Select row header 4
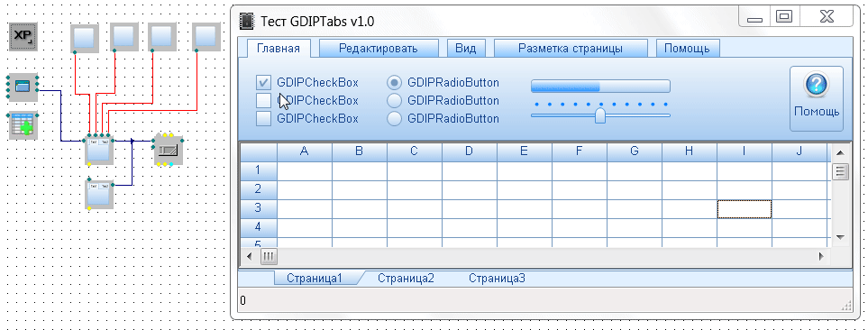 pos(259,228)
